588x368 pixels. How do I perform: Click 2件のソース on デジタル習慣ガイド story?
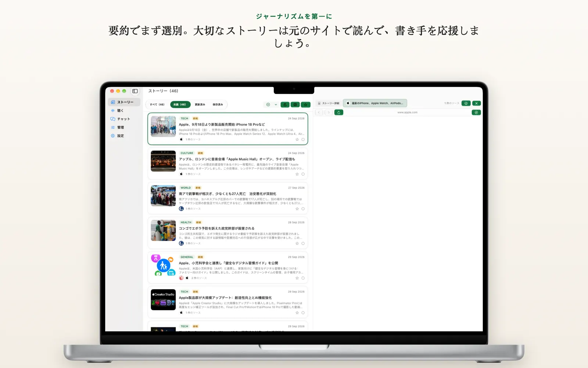(x=199, y=278)
